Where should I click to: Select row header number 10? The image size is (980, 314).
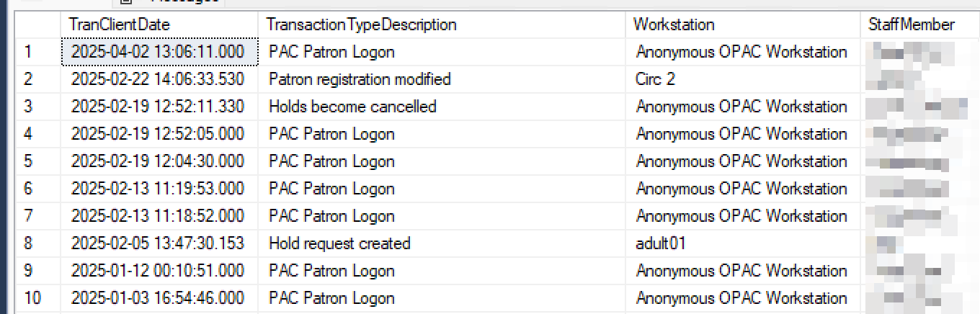(x=37, y=298)
